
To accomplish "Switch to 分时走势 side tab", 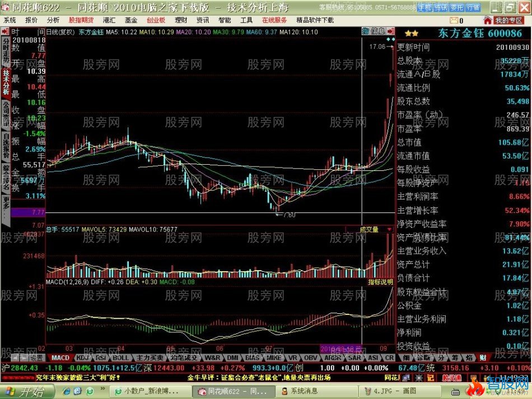I will (x=6, y=51).
